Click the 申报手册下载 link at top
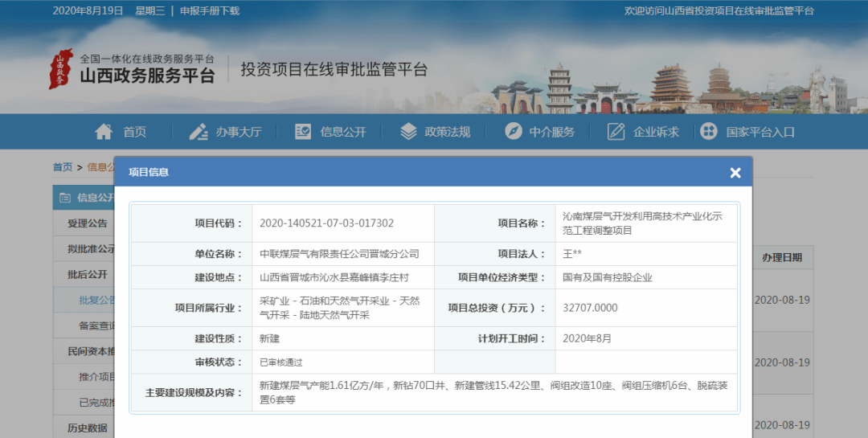868x438 pixels. [x=210, y=11]
